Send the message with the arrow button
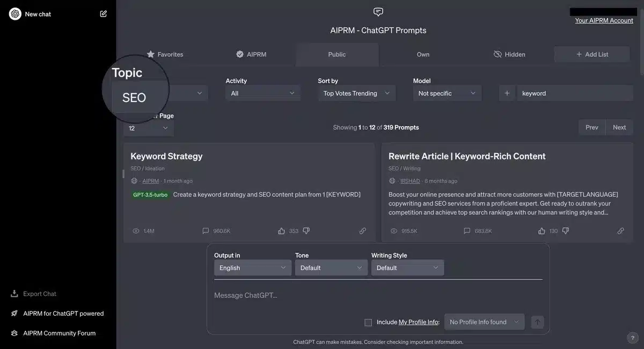 538,322
